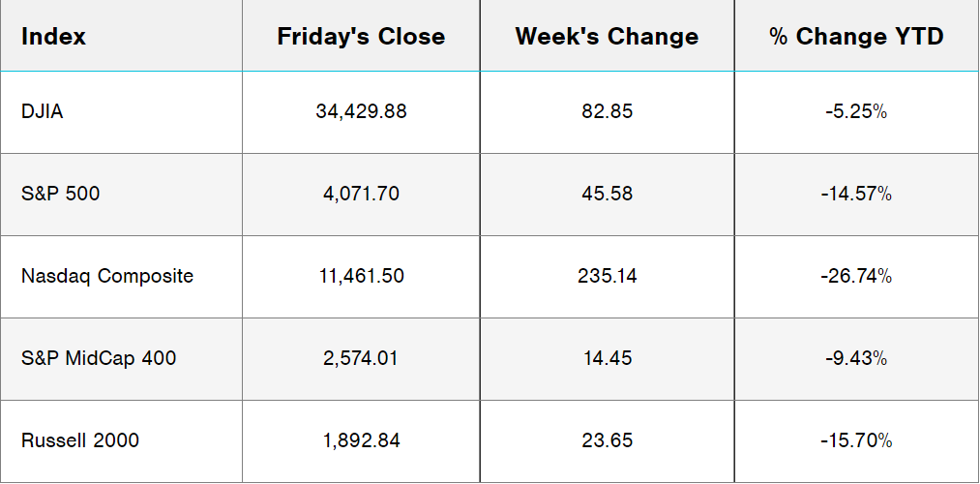This screenshot has width=980, height=484.
Task: Click Russell 2000 closing value 1,892.84
Action: [x=361, y=440]
